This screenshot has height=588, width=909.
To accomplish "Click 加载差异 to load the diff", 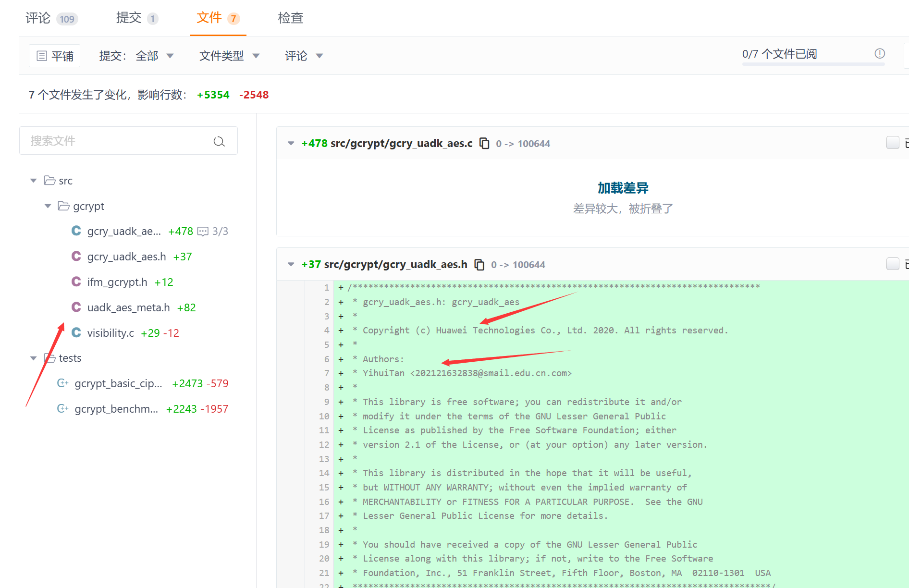I will tap(623, 188).
